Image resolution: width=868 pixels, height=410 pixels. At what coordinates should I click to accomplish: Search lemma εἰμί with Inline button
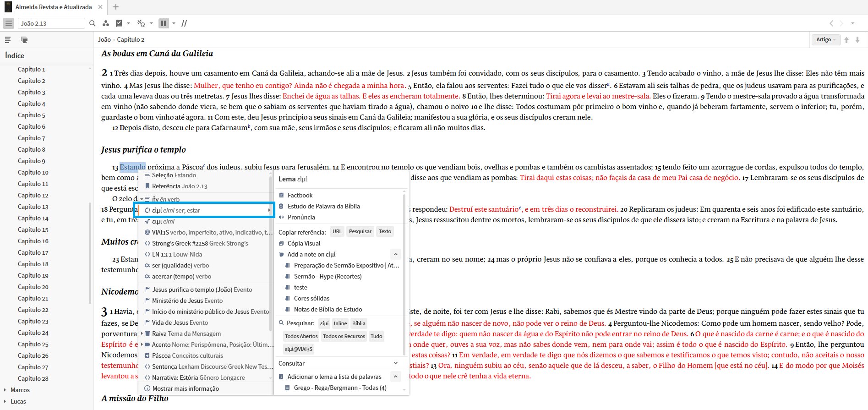(x=340, y=323)
